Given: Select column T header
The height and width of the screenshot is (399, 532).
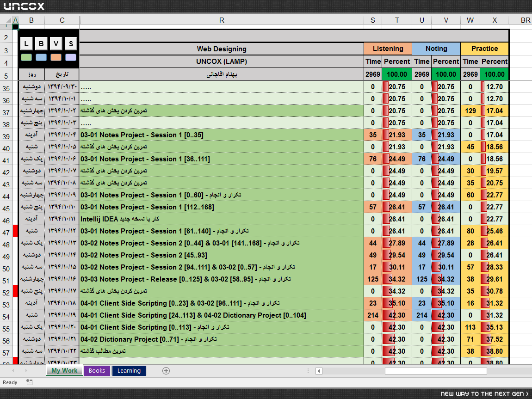Looking at the screenshot, I should pyautogui.click(x=397, y=20).
